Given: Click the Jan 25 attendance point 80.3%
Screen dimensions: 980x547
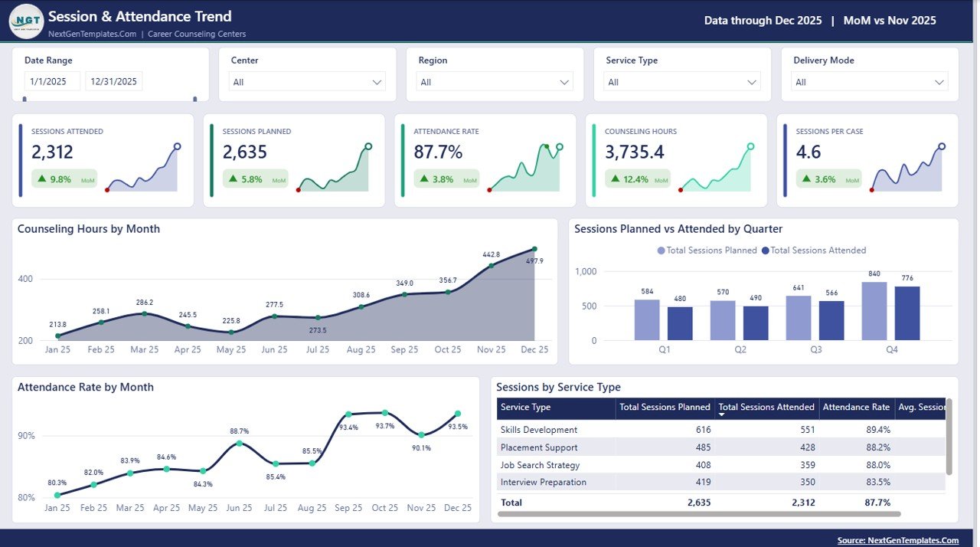Looking at the screenshot, I should point(57,495).
